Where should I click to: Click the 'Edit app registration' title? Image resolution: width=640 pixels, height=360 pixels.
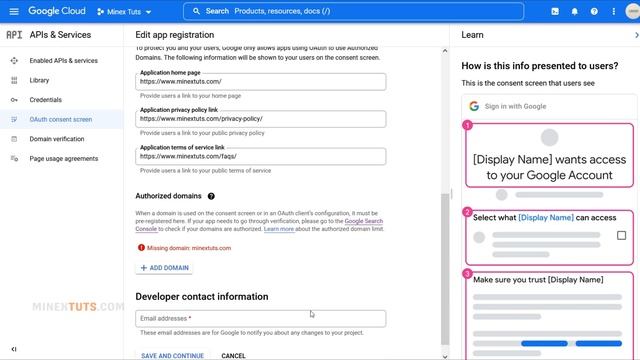pos(175,35)
